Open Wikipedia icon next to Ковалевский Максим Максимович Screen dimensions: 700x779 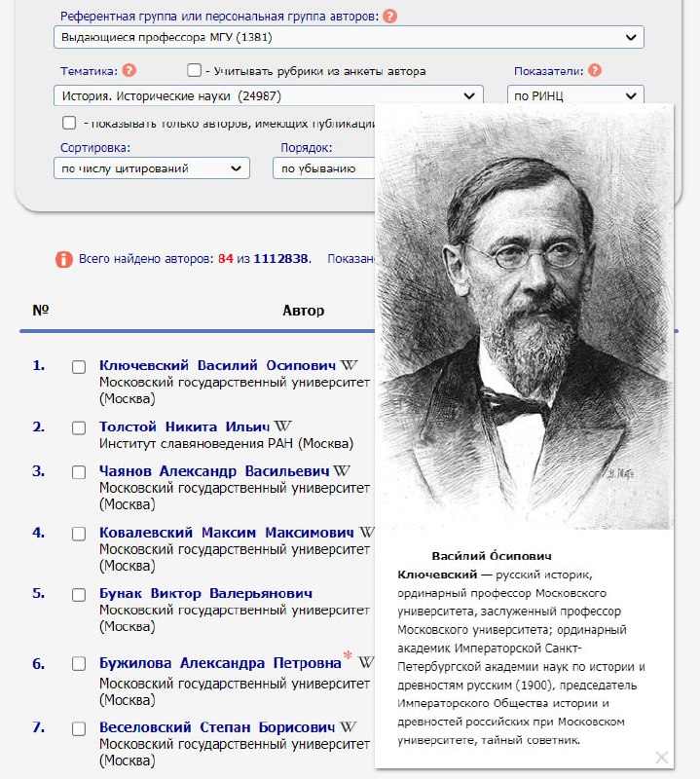tap(366, 532)
